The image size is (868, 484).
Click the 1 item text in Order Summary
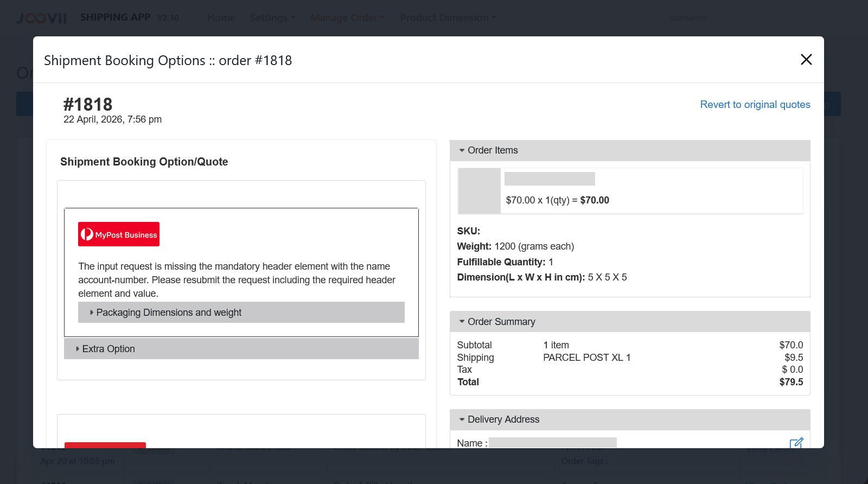point(556,345)
